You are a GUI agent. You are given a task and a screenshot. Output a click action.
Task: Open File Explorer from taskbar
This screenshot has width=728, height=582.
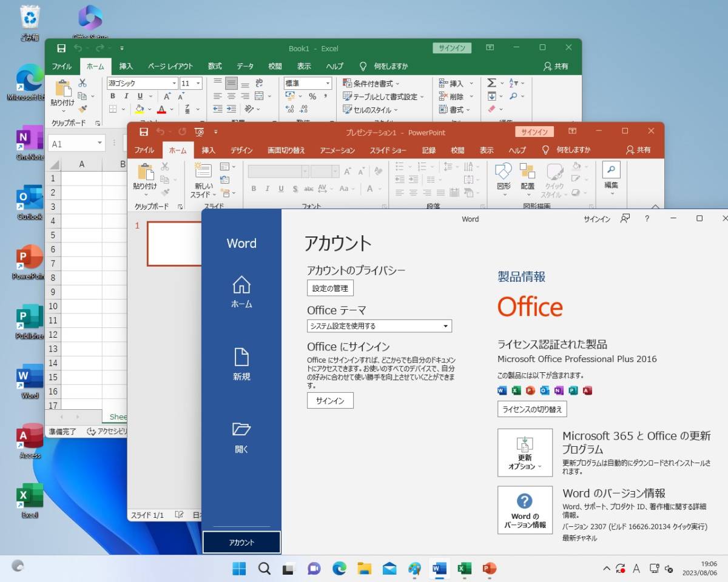pyautogui.click(x=364, y=568)
